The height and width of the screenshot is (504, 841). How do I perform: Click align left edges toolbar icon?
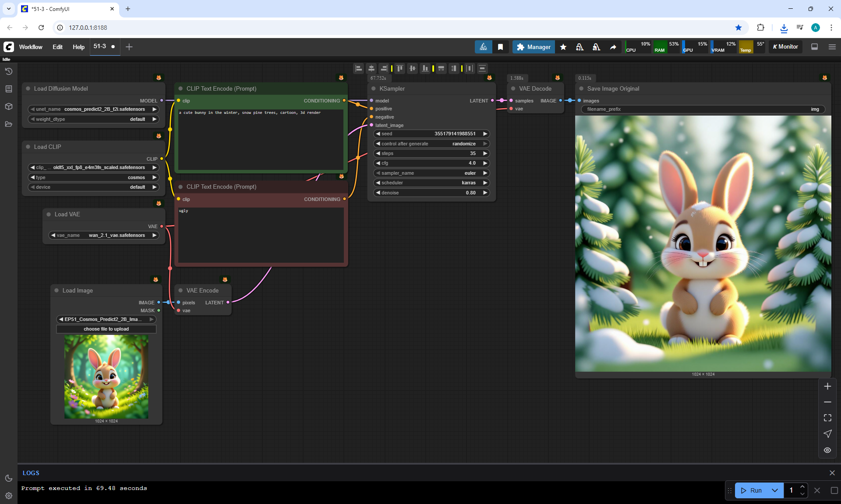pos(359,68)
